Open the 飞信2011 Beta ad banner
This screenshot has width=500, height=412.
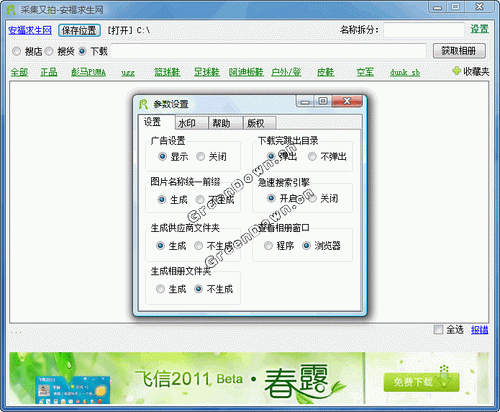187,378
